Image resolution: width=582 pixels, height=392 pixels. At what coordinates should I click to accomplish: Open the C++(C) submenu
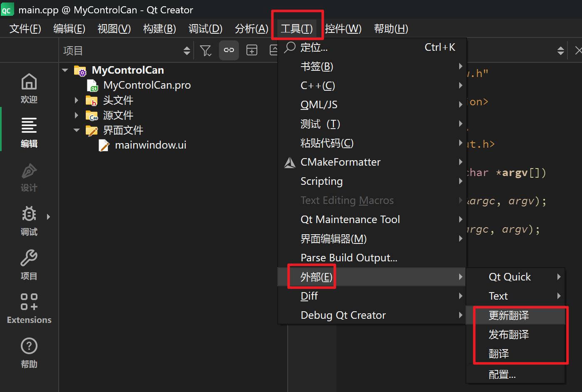coord(372,86)
